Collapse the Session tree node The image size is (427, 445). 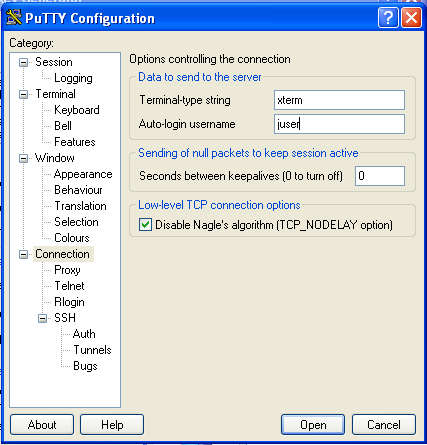(x=23, y=62)
